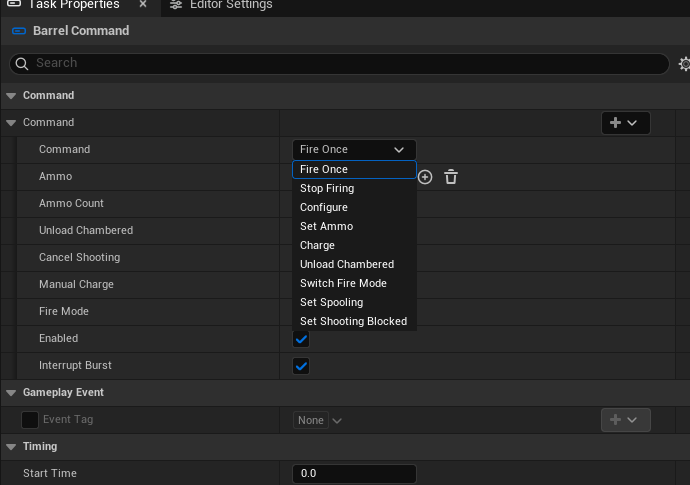Viewport: 690px width, 485px height.
Task: Click the Ammo property label
Action: coord(55,176)
